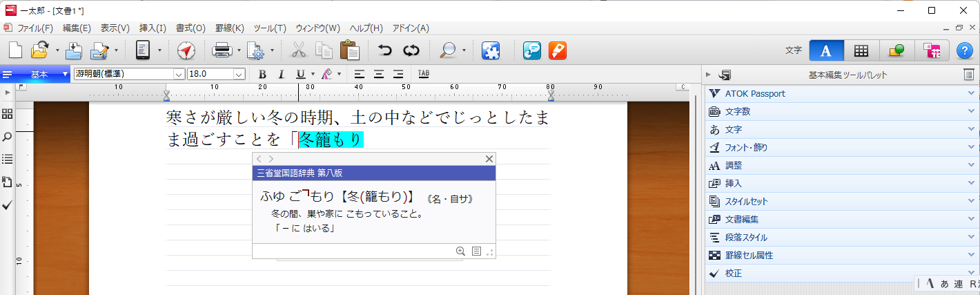Image resolution: width=980 pixels, height=295 pixels.
Task: Go to previous dictionary entry arrow
Action: click(259, 159)
